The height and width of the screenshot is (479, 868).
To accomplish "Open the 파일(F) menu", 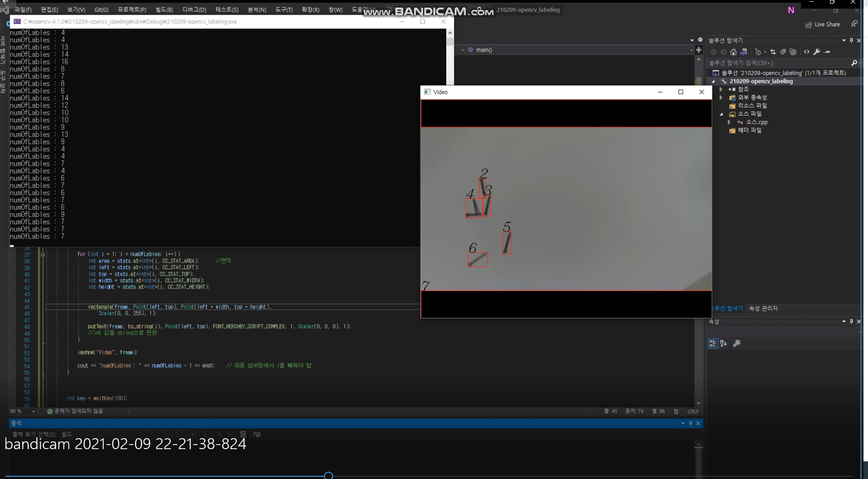I will point(23,10).
